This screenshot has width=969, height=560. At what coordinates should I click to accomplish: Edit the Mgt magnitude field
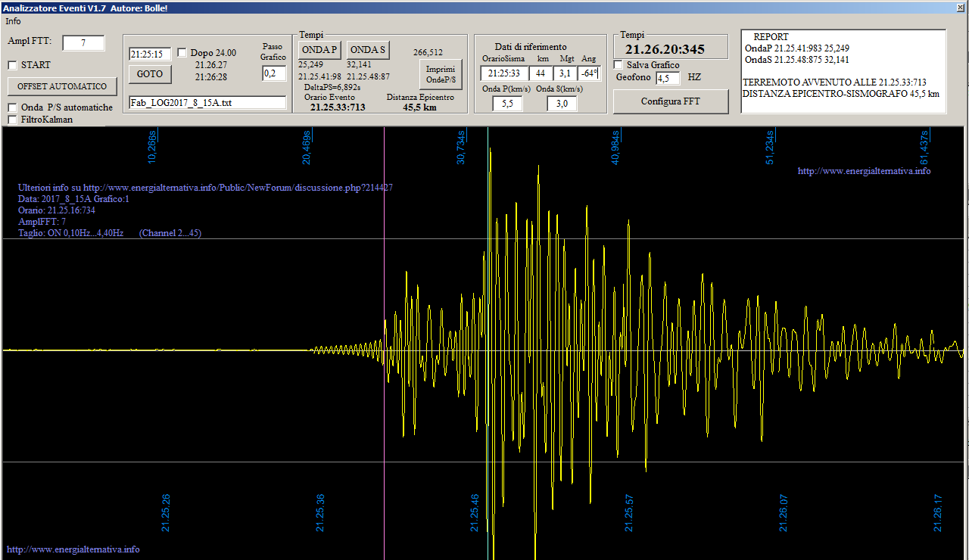tap(564, 73)
